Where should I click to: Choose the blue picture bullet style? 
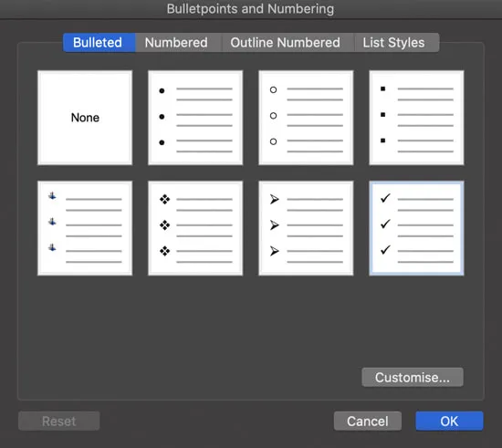[85, 228]
